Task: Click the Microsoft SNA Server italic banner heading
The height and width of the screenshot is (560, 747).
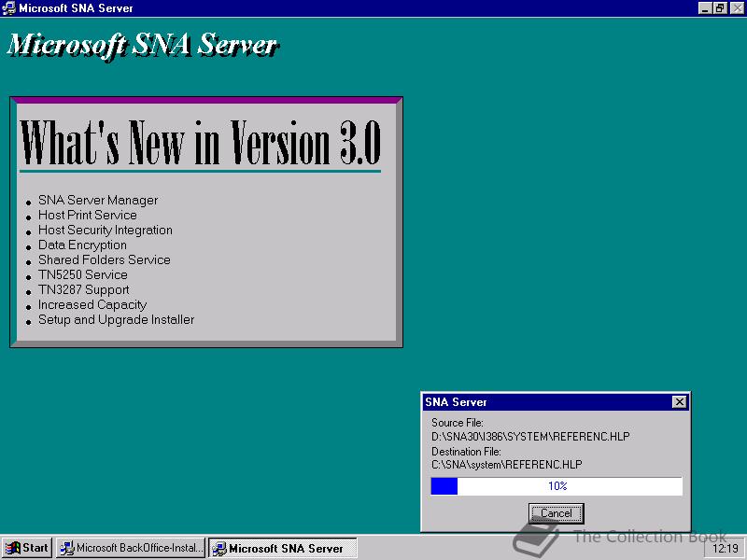Action: (x=143, y=46)
